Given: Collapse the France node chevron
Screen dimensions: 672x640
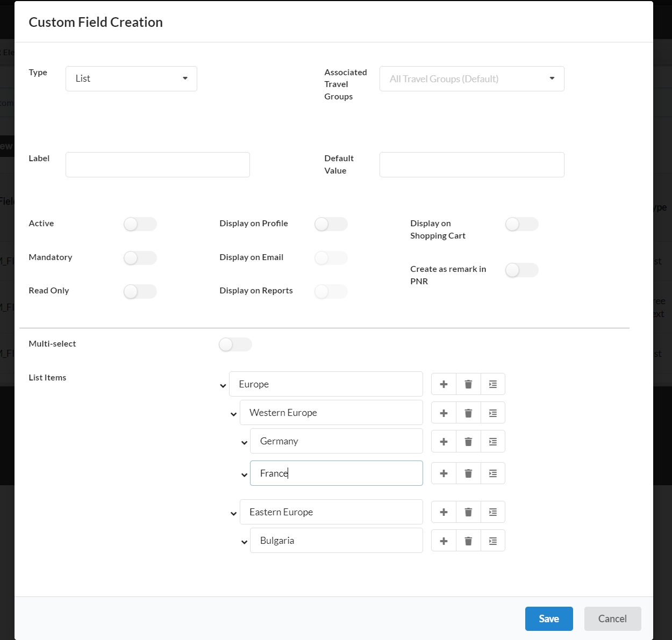Looking at the screenshot, I should pyautogui.click(x=244, y=475).
